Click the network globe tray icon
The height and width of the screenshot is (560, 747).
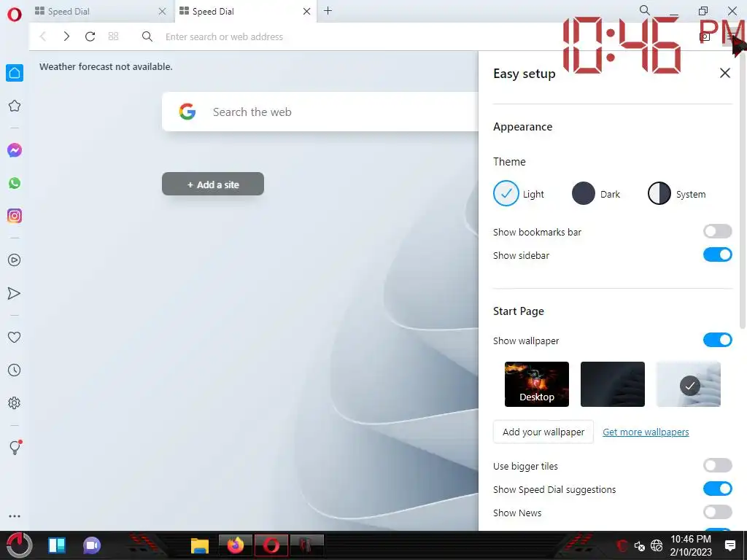point(657,545)
